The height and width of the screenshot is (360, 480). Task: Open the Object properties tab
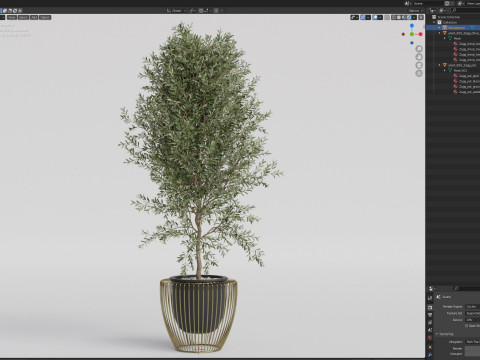pyautogui.click(x=430, y=347)
